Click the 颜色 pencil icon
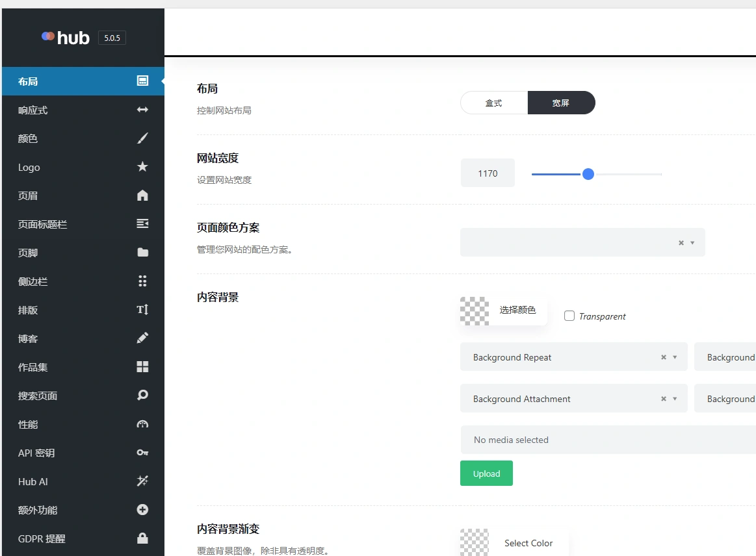Image resolution: width=756 pixels, height=556 pixels. pyautogui.click(x=142, y=138)
